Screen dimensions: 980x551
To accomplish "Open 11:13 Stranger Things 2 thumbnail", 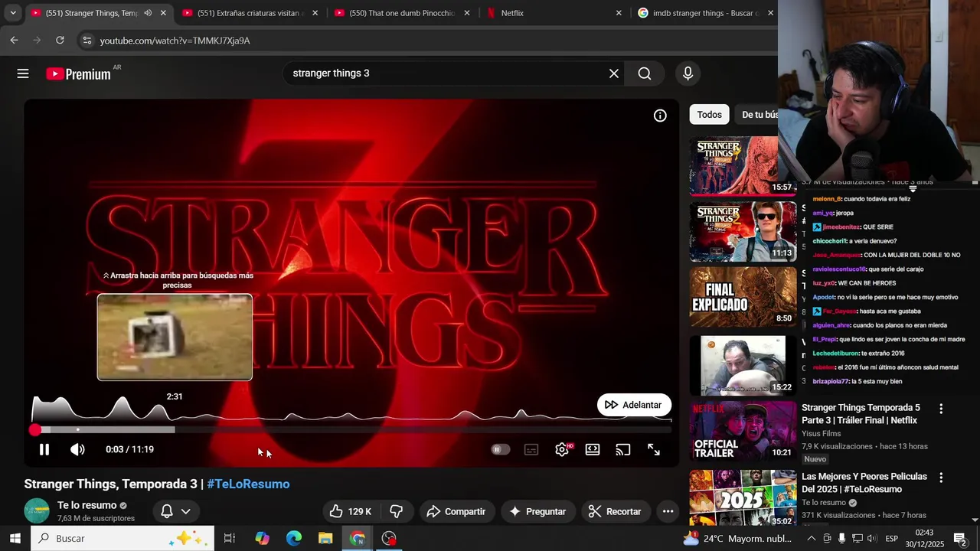I will click(743, 231).
